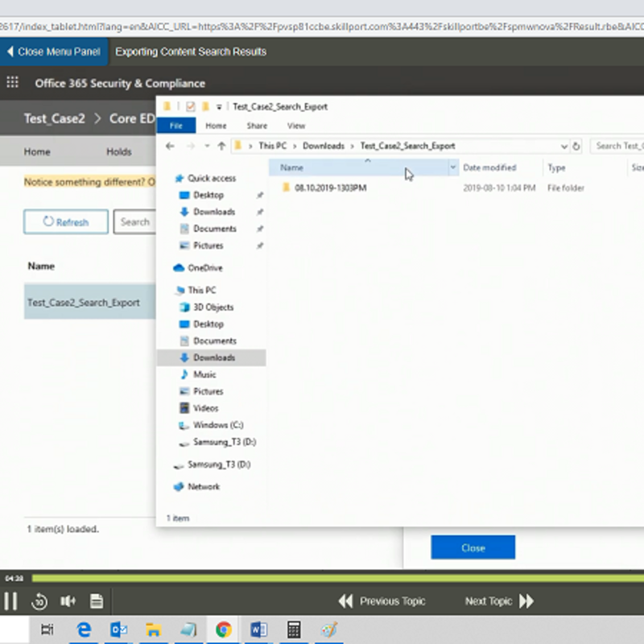Open the Home ribbon tab in File Explorer
The image size is (644, 644).
coord(216,126)
